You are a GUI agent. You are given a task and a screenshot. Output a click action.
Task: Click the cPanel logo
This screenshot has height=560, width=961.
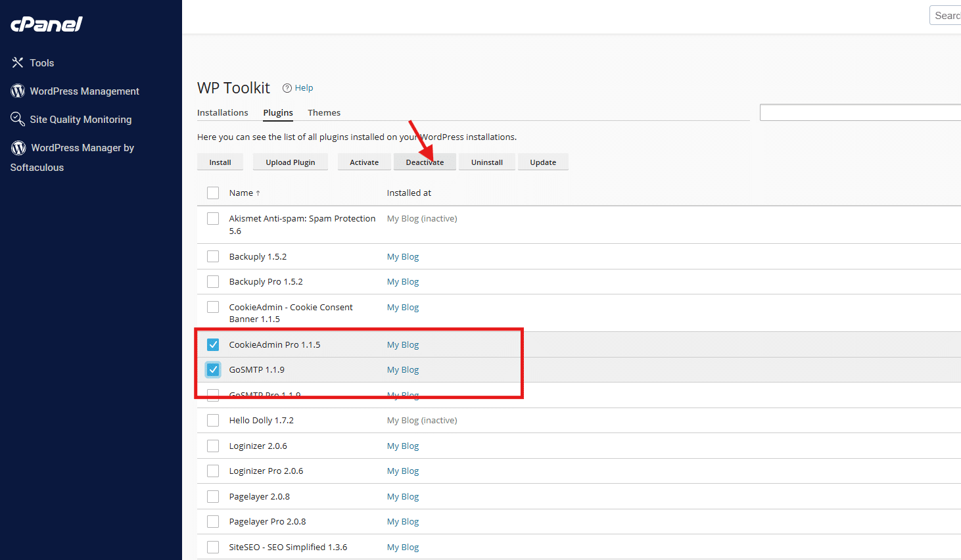click(x=45, y=24)
